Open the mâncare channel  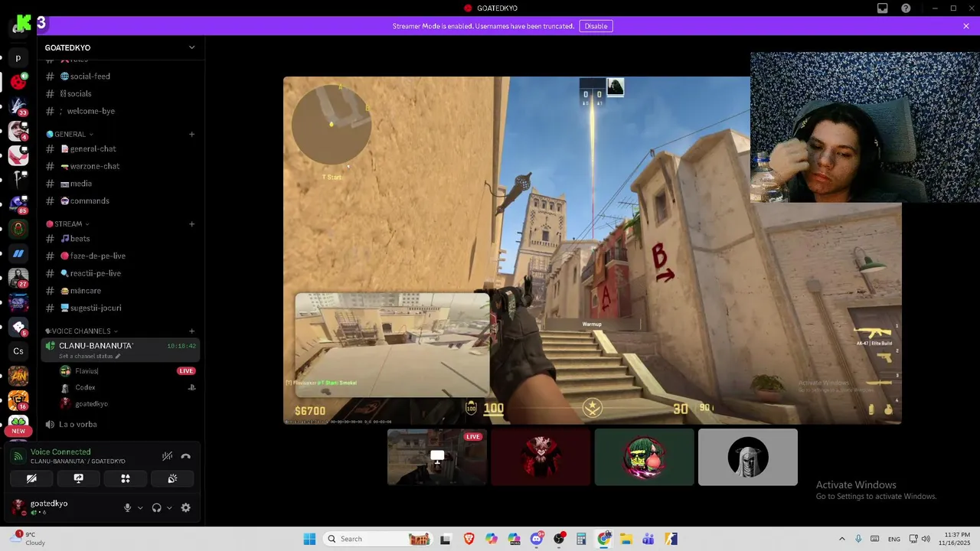tap(120, 291)
